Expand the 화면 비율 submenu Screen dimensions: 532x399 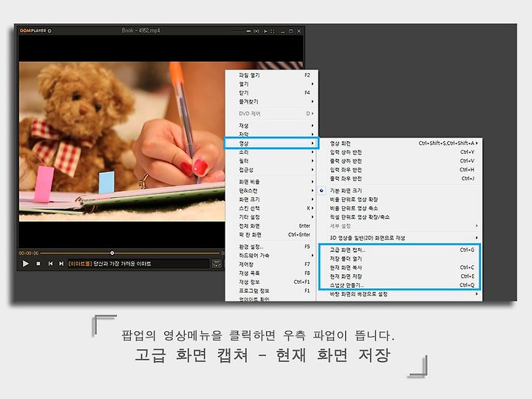[271, 183]
